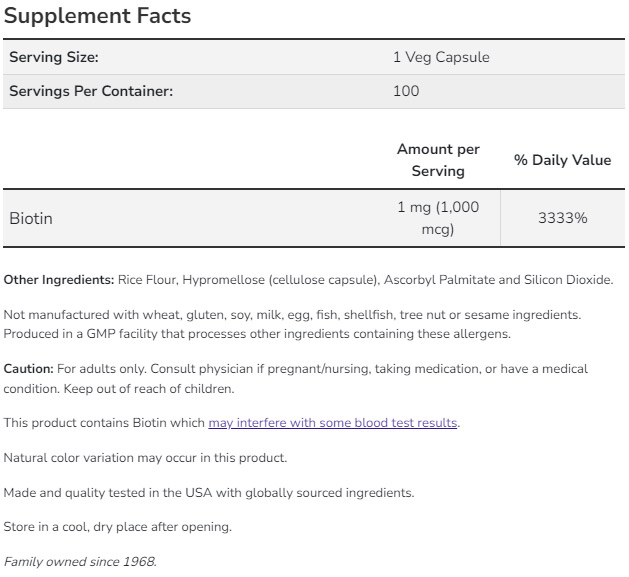Select the Serving Size label
Image resolution: width=629 pixels, height=577 pixels.
(54, 57)
